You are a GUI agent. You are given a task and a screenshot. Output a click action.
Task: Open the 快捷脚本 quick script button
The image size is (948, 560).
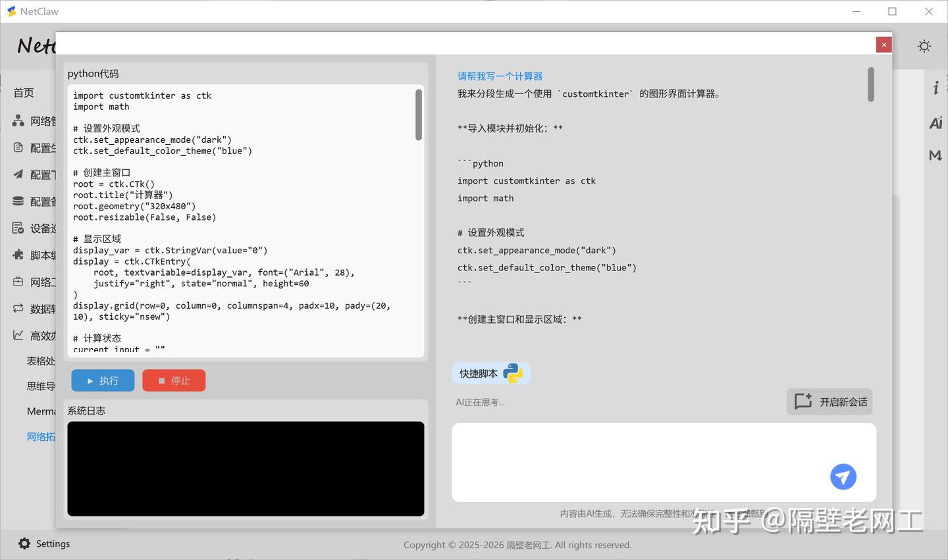pyautogui.click(x=490, y=373)
